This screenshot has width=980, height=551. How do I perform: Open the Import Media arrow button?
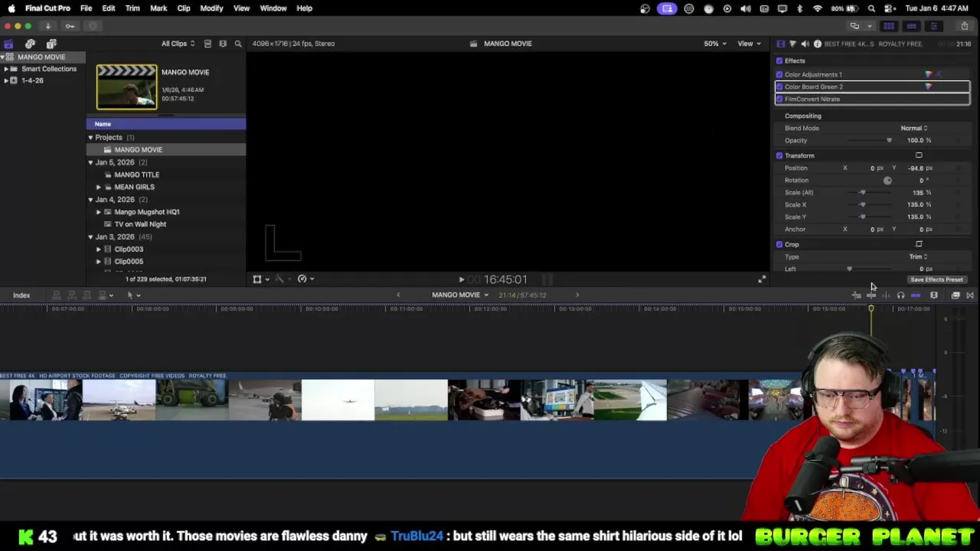pos(47,26)
